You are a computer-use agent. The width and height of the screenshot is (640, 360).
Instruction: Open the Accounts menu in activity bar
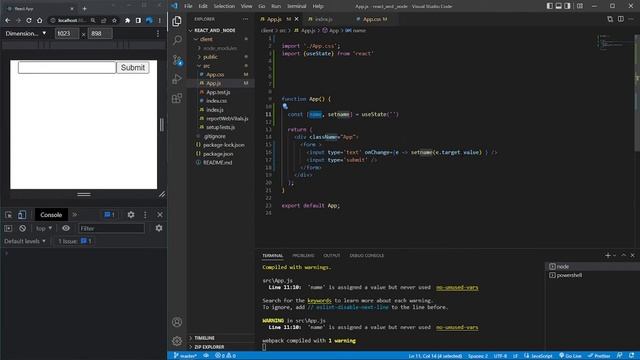pyautogui.click(x=177, y=322)
